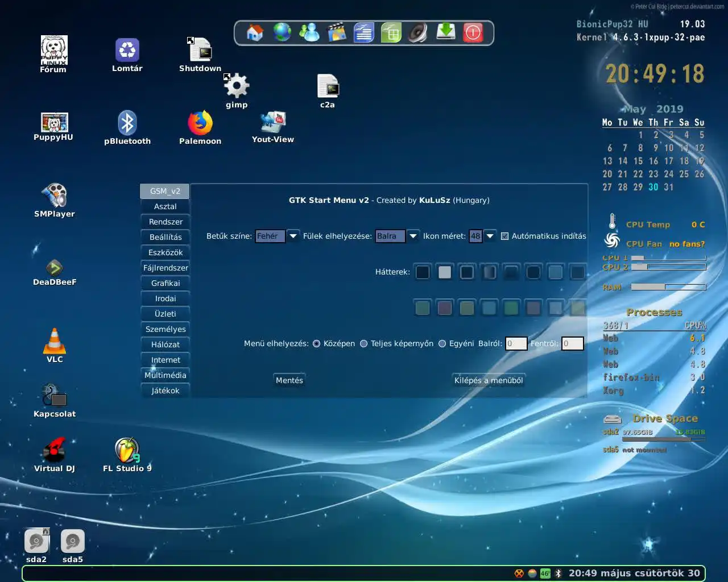The width and height of the screenshot is (728, 582).
Task: Open the media player icon in the top dock
Action: tap(336, 32)
